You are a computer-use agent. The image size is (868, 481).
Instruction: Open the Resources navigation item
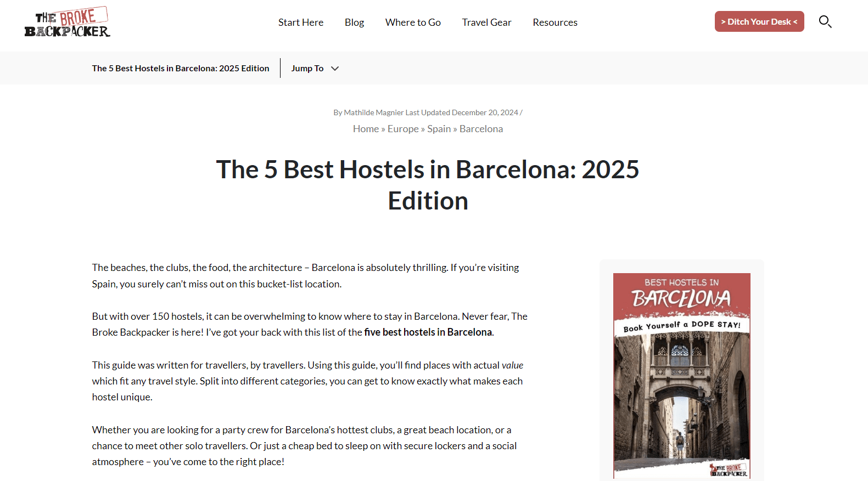tap(555, 22)
